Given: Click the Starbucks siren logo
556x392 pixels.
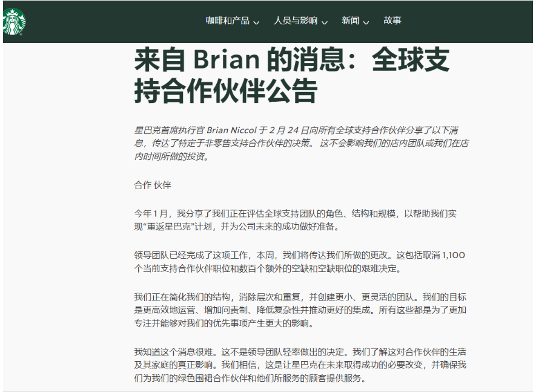Looking at the screenshot, I should click(14, 22).
